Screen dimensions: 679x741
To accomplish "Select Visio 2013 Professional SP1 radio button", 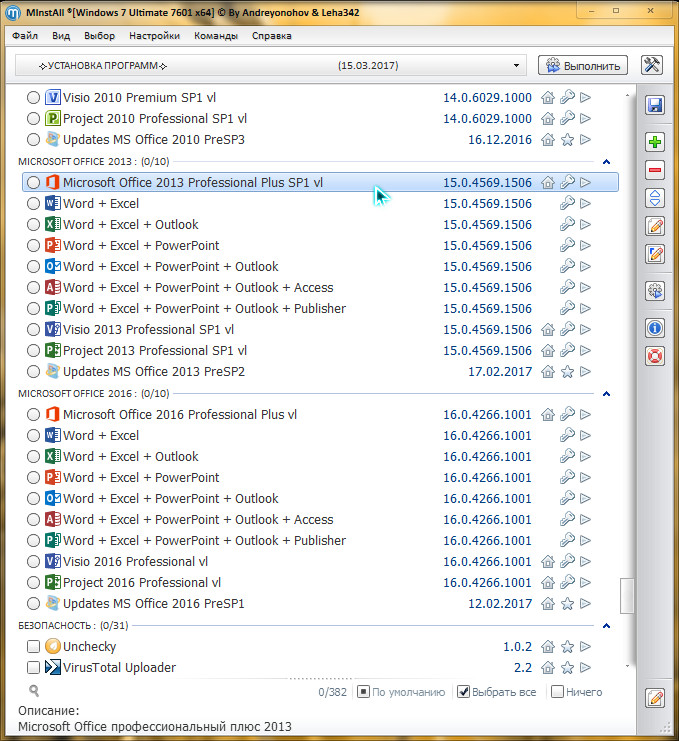I will pyautogui.click(x=33, y=329).
